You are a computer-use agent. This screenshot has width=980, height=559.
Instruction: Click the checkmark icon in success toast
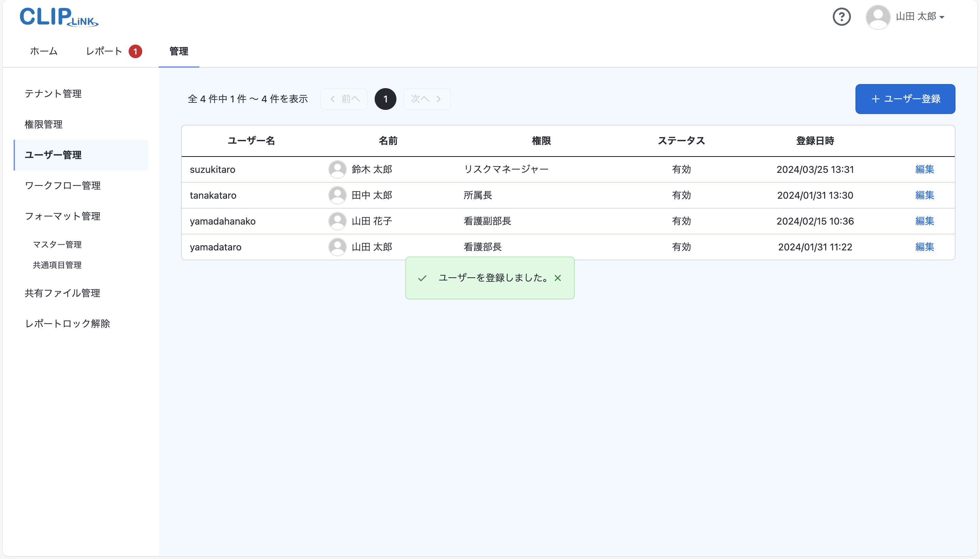pyautogui.click(x=422, y=278)
